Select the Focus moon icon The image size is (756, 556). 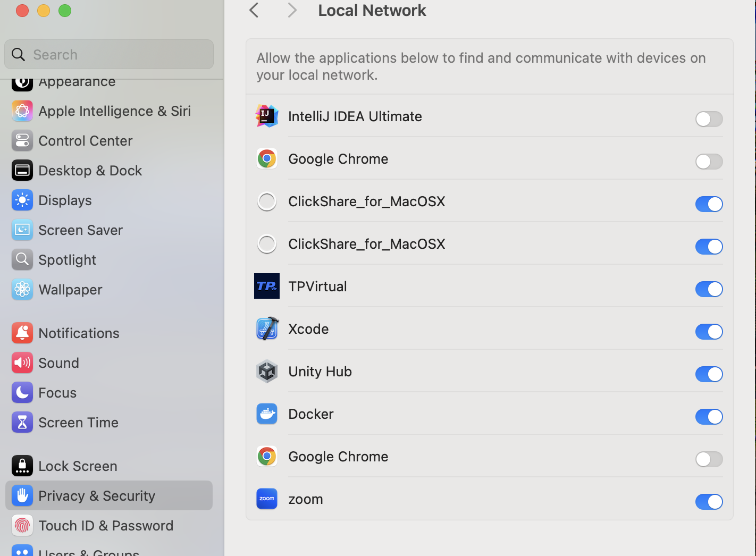coord(22,393)
